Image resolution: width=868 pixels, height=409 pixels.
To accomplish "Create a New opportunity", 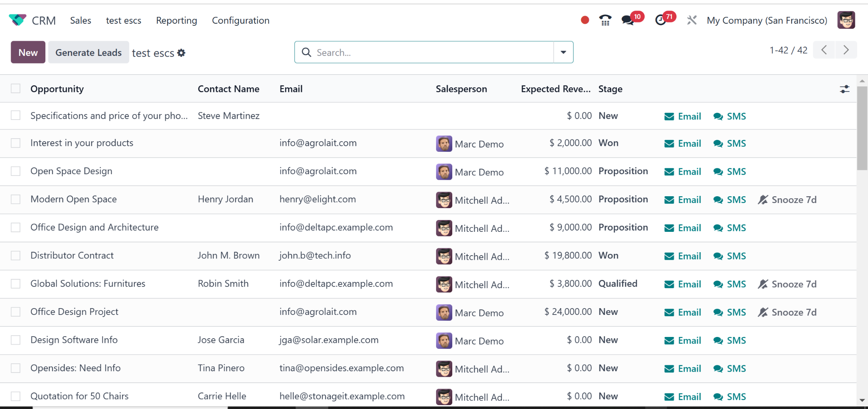I will point(28,52).
